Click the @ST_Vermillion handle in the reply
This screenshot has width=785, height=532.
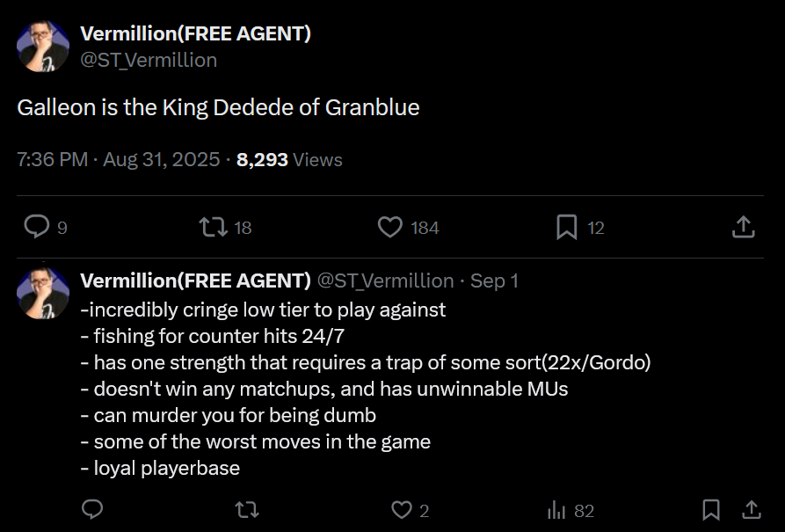(x=384, y=281)
